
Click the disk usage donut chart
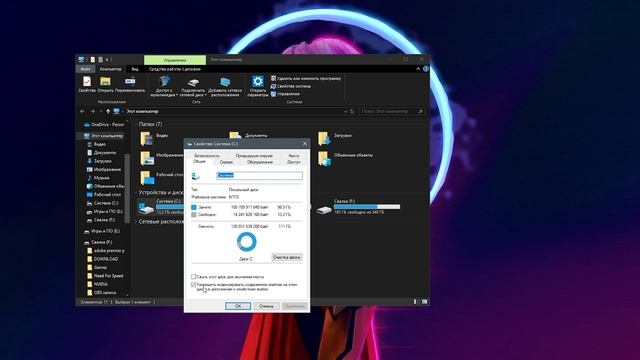247,242
